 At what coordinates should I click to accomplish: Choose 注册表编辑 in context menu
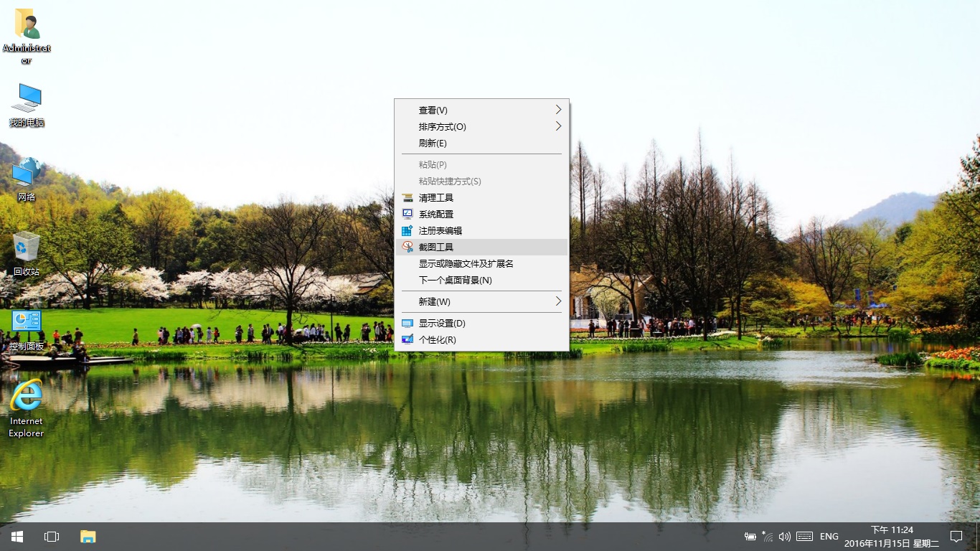(x=482, y=230)
